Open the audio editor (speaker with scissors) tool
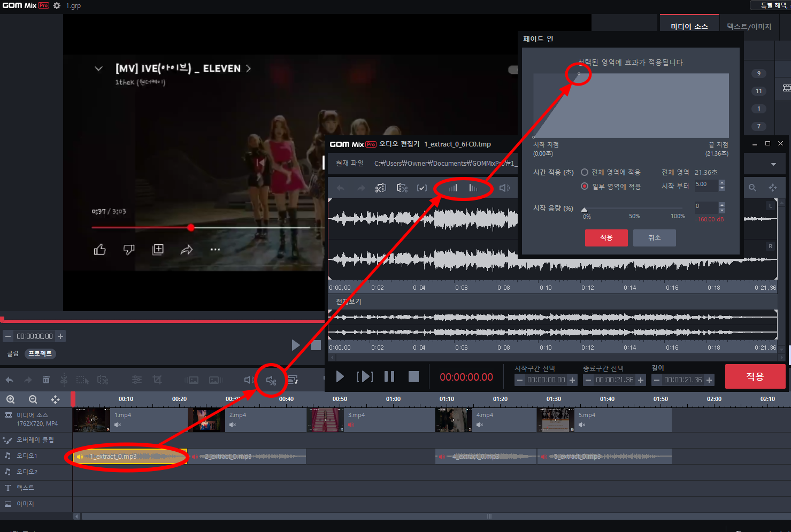The width and height of the screenshot is (791, 532). click(x=271, y=380)
